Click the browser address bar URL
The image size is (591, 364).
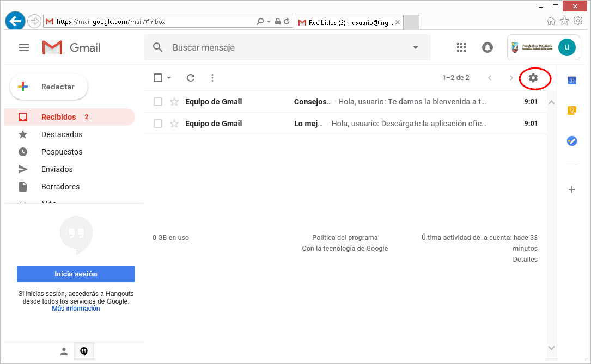tap(111, 22)
